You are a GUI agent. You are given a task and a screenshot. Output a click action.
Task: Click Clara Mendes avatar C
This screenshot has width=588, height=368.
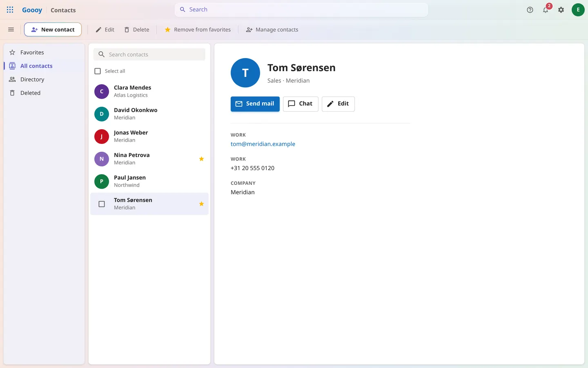point(102,92)
